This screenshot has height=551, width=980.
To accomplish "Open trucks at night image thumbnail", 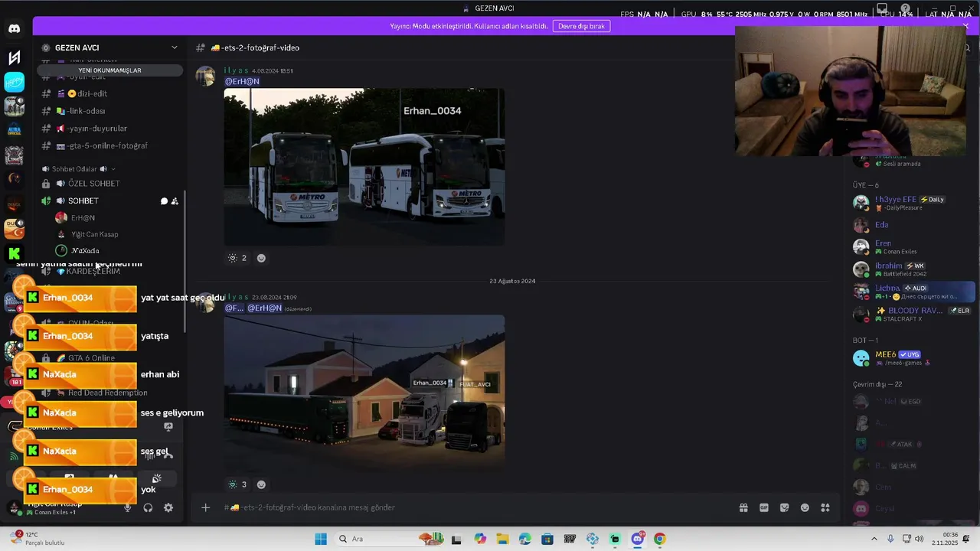I will point(364,393).
